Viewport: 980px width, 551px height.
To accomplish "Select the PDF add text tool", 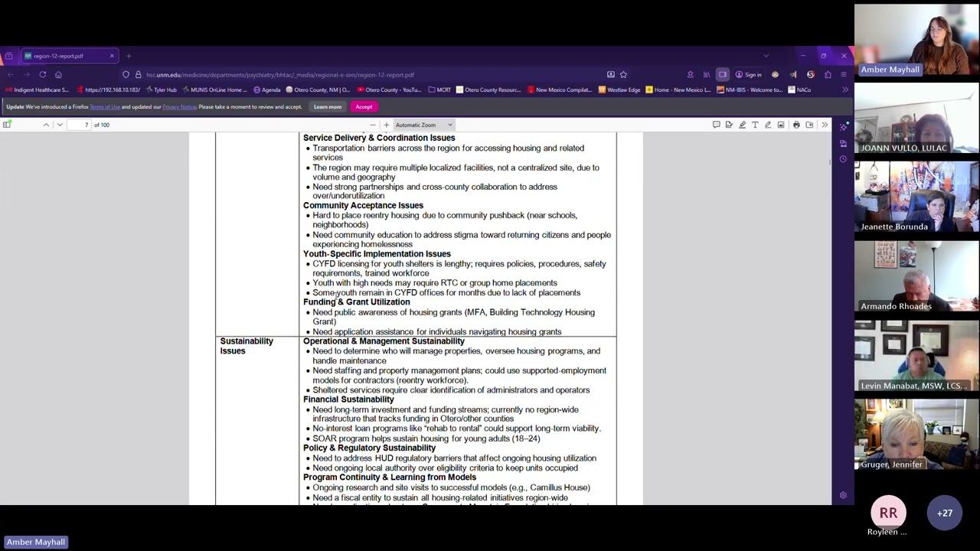I will [x=755, y=125].
